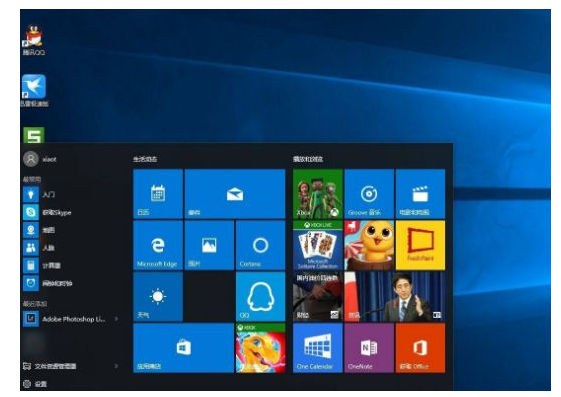Open the News tile with the speaker photo

[395, 296]
